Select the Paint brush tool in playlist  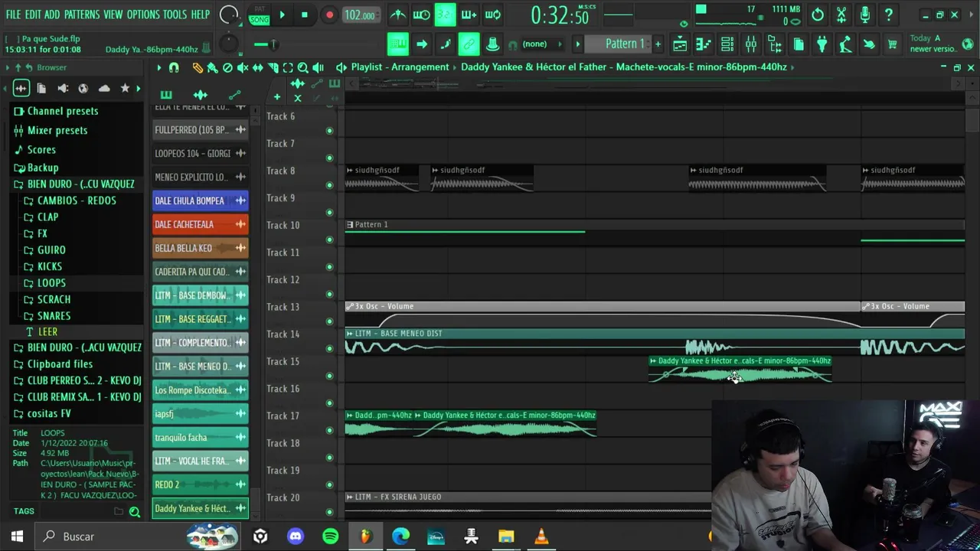(x=212, y=67)
